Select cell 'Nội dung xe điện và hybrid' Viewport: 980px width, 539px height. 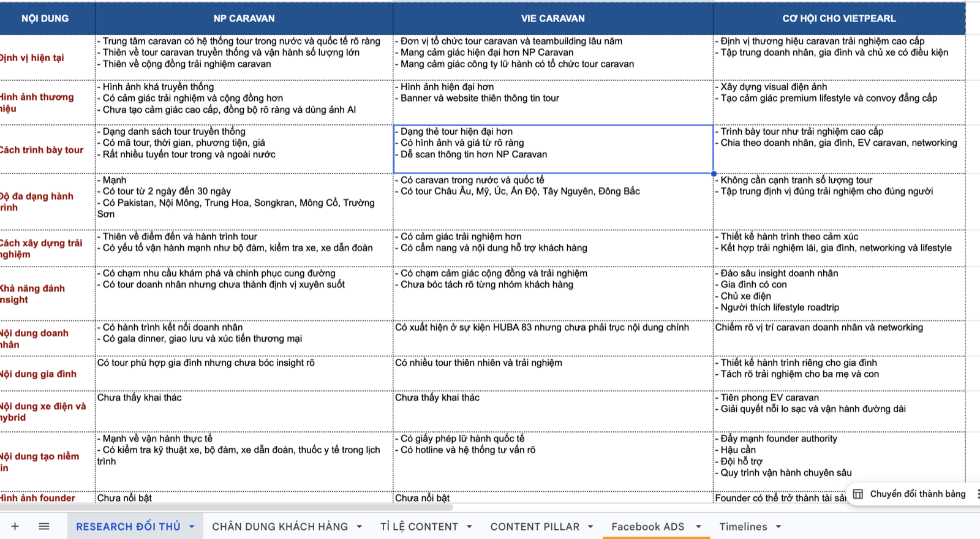tap(47, 412)
